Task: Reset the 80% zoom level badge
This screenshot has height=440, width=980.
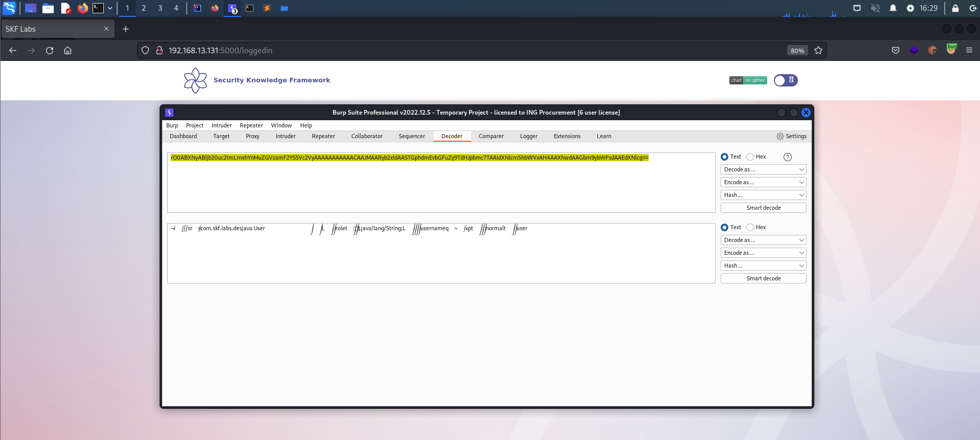Action: pos(797,51)
